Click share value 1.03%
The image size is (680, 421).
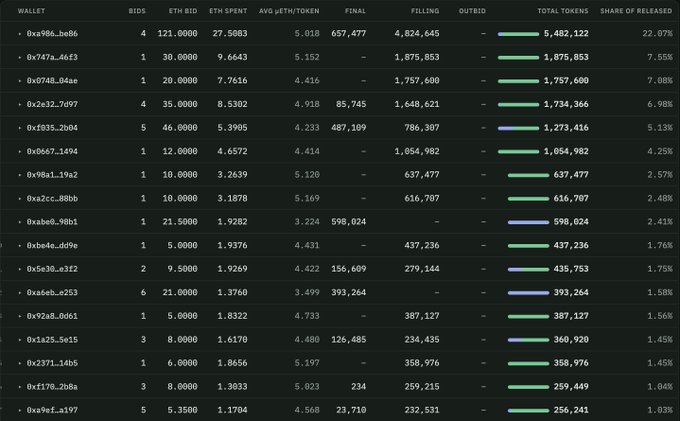tap(660, 410)
